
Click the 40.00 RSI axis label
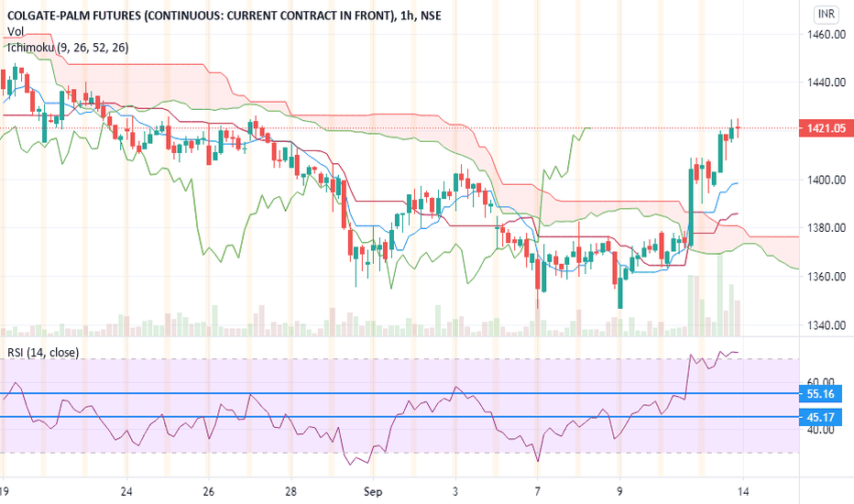pos(820,430)
